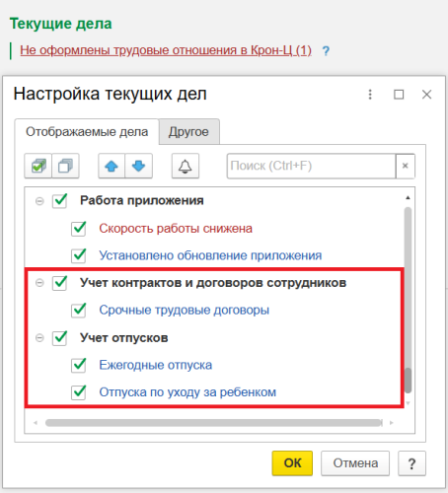
Task: Select the Скорость работы снижена row text
Action: [176, 228]
